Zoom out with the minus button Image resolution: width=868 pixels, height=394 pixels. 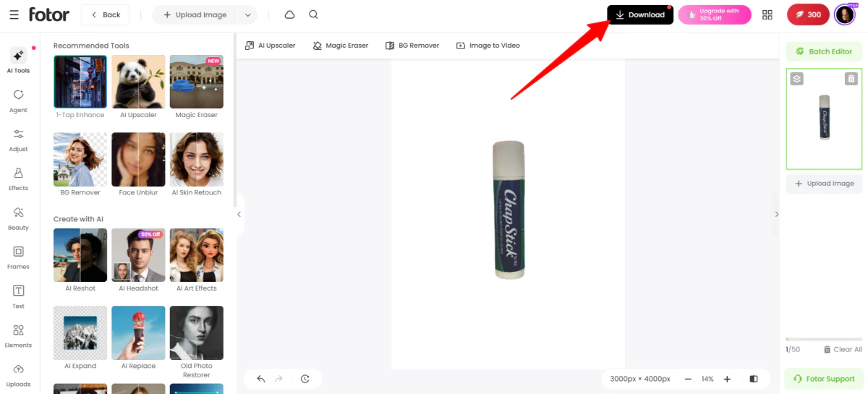[688, 379]
